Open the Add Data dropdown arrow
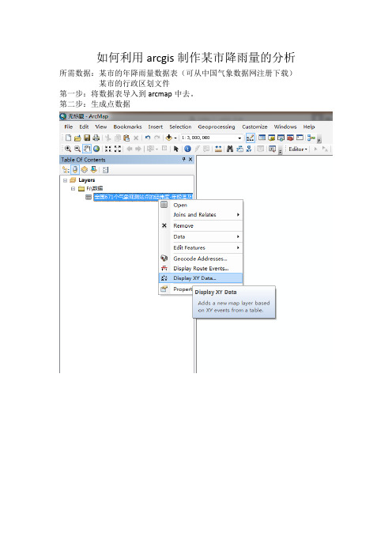Viewport: 392px width, 555px height. [175, 138]
